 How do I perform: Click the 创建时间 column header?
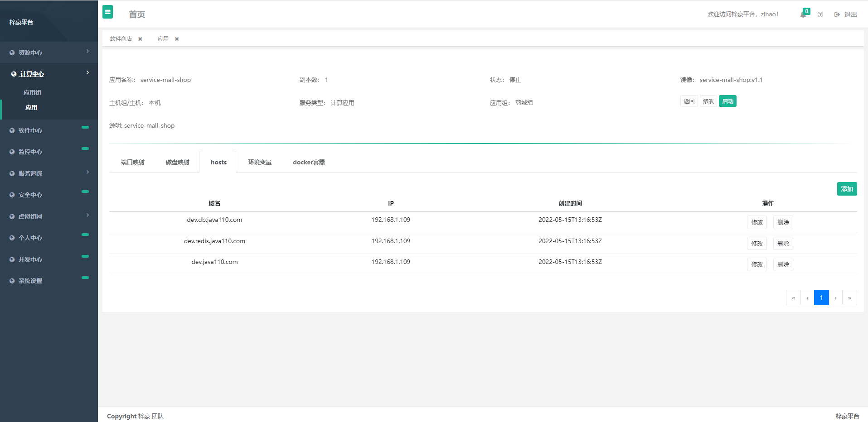pyautogui.click(x=570, y=203)
